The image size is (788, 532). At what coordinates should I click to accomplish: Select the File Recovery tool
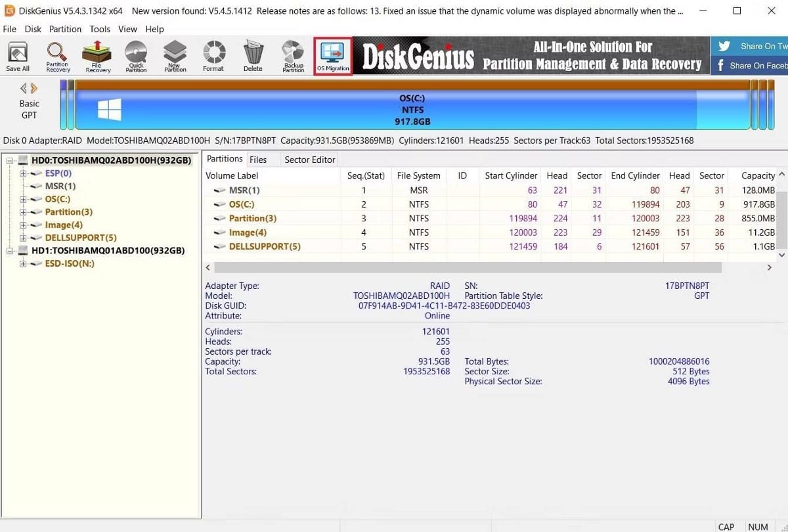click(x=97, y=56)
